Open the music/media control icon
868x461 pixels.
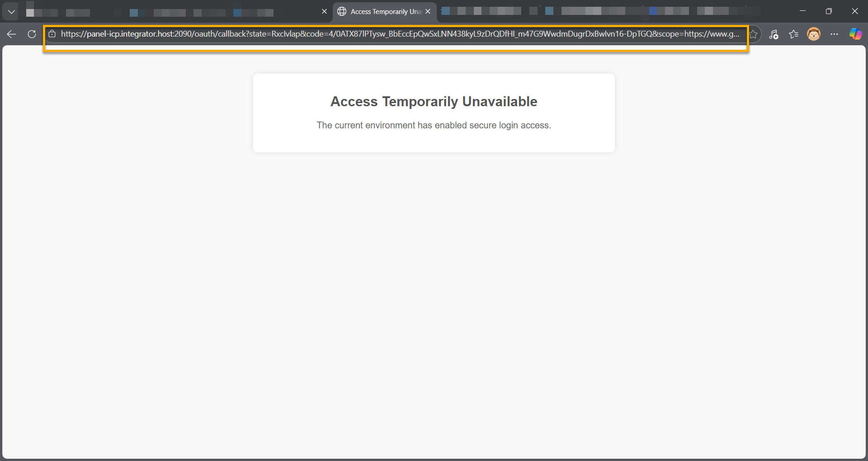774,34
